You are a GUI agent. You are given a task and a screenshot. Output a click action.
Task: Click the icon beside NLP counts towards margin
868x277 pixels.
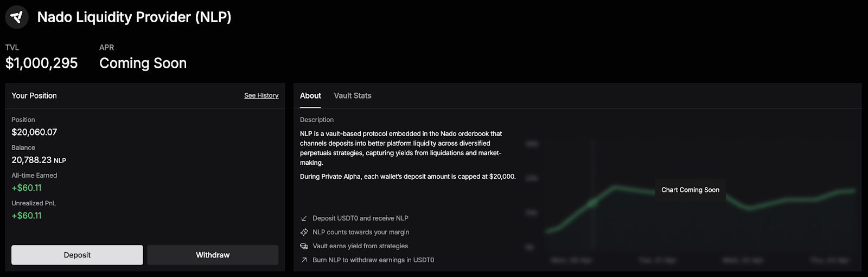point(304,232)
